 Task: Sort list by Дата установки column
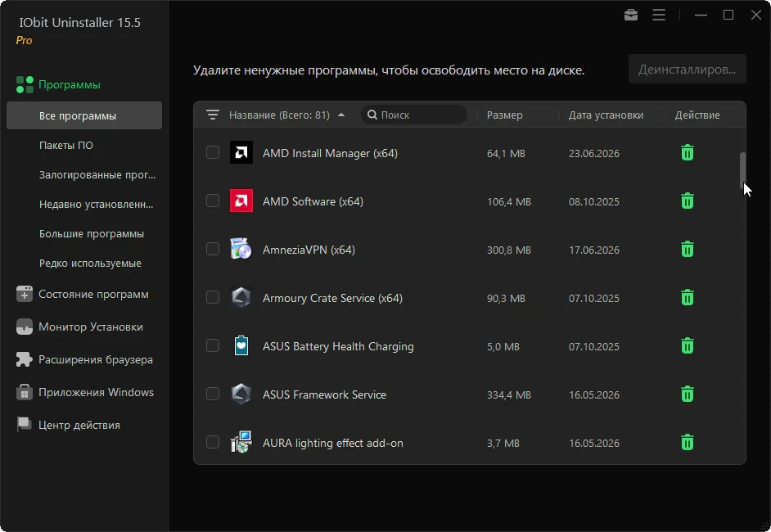[606, 115]
